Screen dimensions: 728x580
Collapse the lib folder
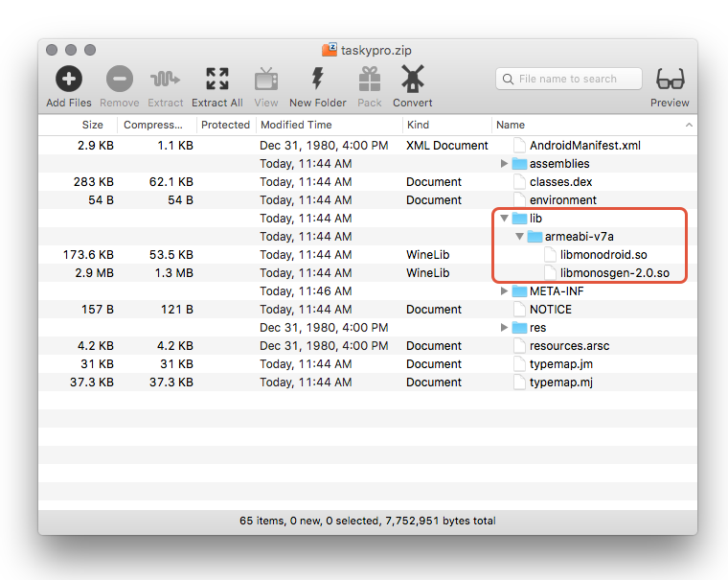coord(505,219)
